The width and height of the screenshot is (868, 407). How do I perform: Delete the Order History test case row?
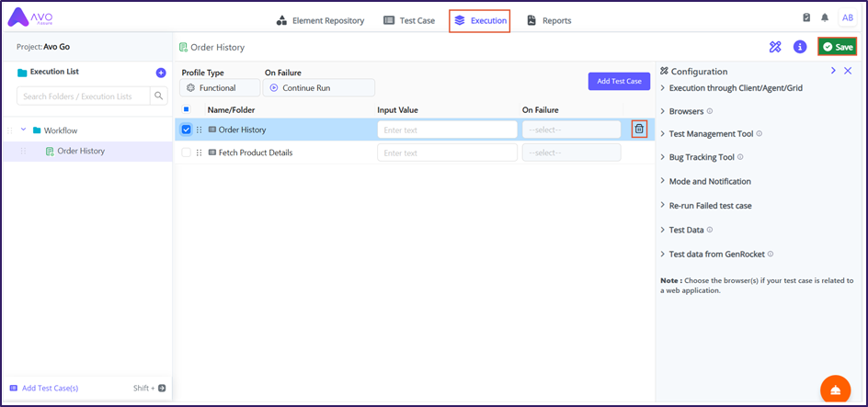coord(639,130)
